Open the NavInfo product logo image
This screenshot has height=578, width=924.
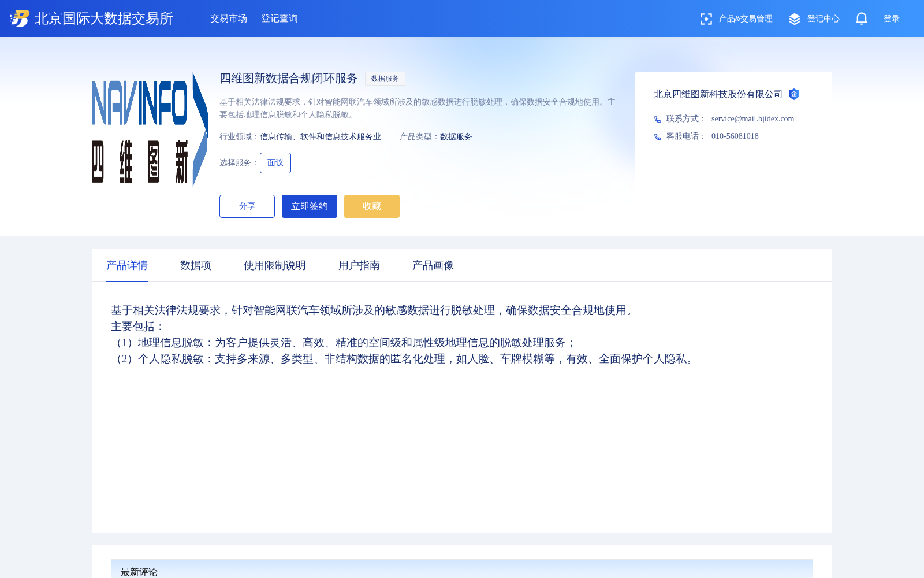[150, 129]
